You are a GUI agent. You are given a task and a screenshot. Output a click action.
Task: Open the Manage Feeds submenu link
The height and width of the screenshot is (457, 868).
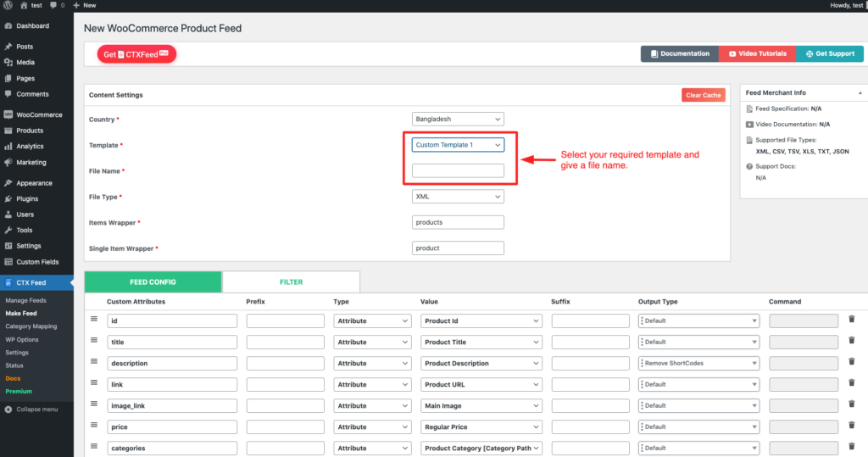click(x=25, y=300)
